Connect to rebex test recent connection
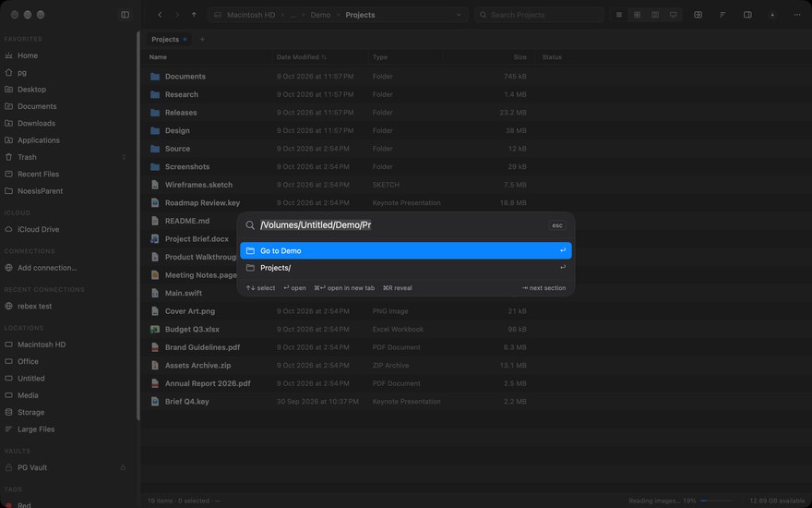 35,306
